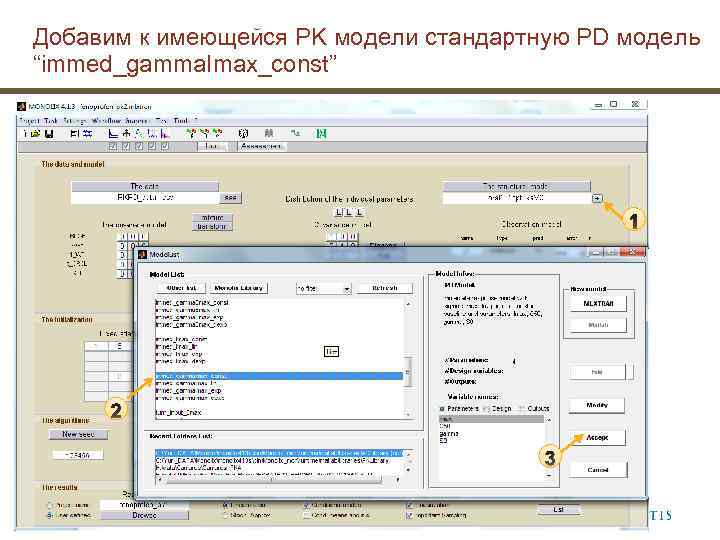The height and width of the screenshot is (540, 720).
Task: Select the Project name results folder radio button
Action: coord(50,505)
